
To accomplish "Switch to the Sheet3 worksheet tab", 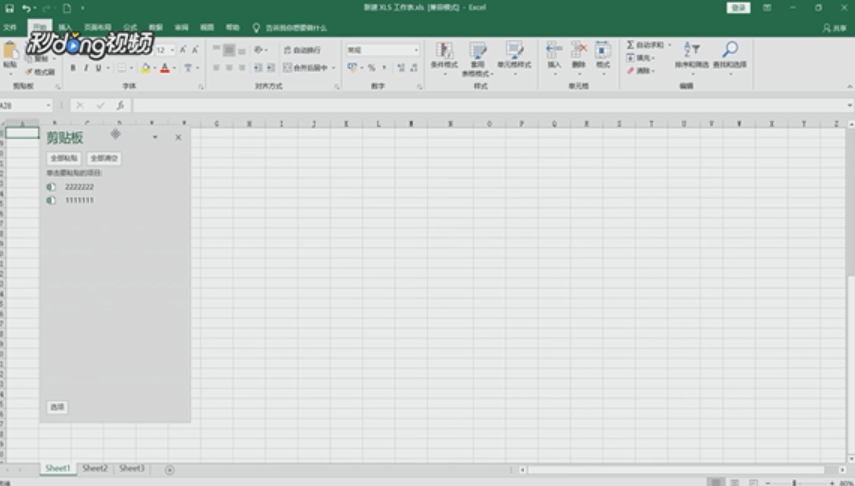I will [132, 469].
